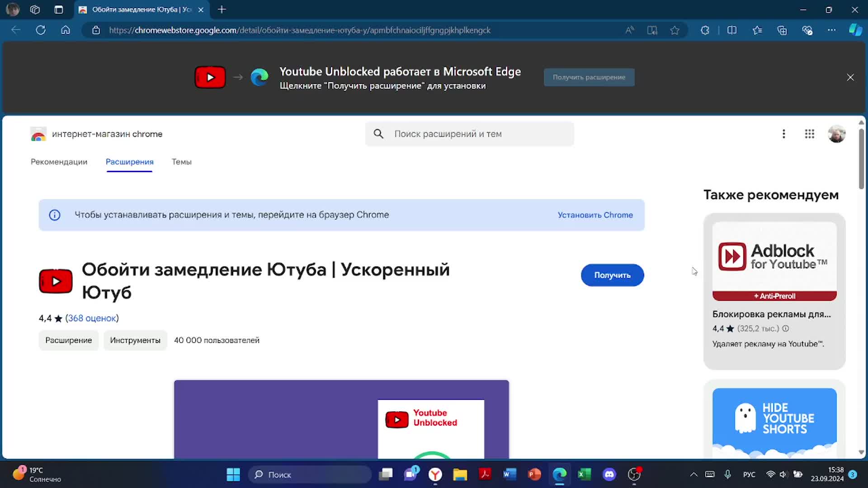Add page to favorites star icon
Viewport: 868px width, 488px height.
point(675,30)
